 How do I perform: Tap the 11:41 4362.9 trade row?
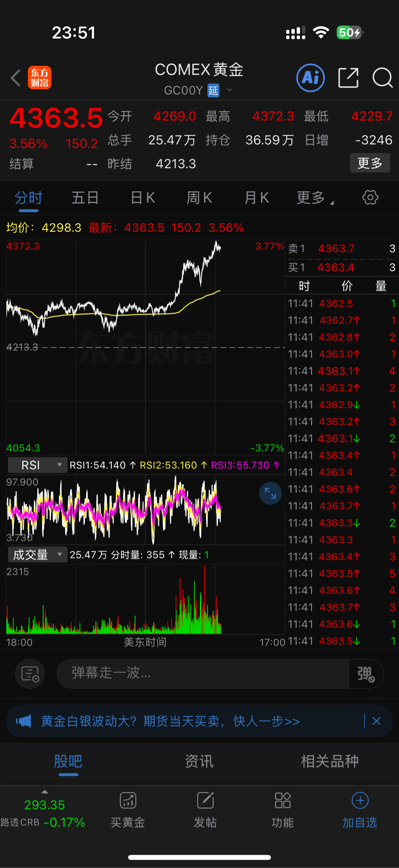point(342,404)
